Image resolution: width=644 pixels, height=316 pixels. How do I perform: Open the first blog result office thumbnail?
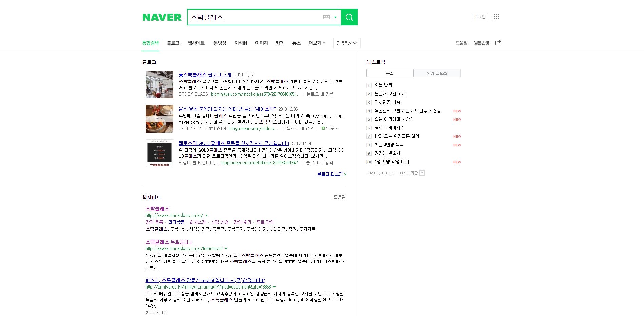159,85
